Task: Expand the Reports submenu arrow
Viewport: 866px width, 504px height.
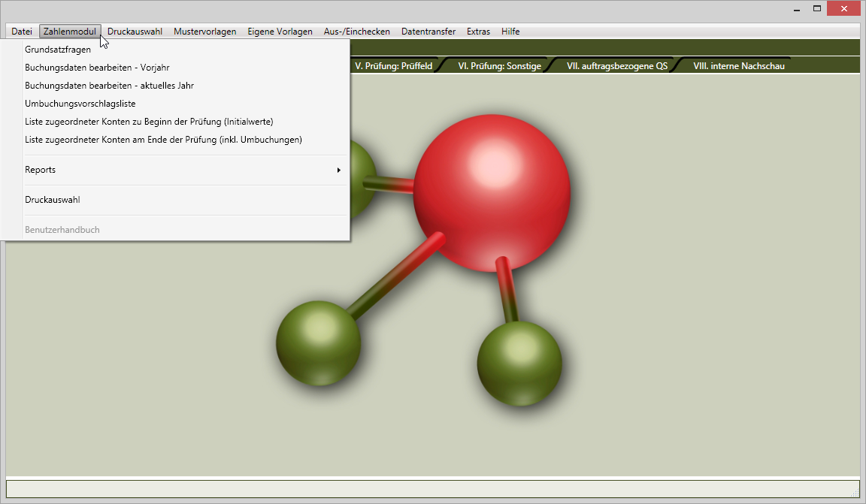Action: [x=338, y=170]
